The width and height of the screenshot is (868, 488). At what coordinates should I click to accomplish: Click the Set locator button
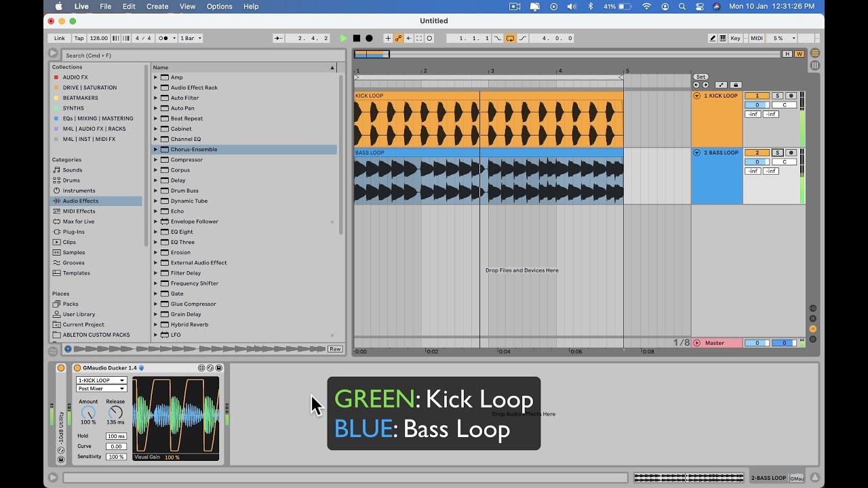click(x=701, y=77)
